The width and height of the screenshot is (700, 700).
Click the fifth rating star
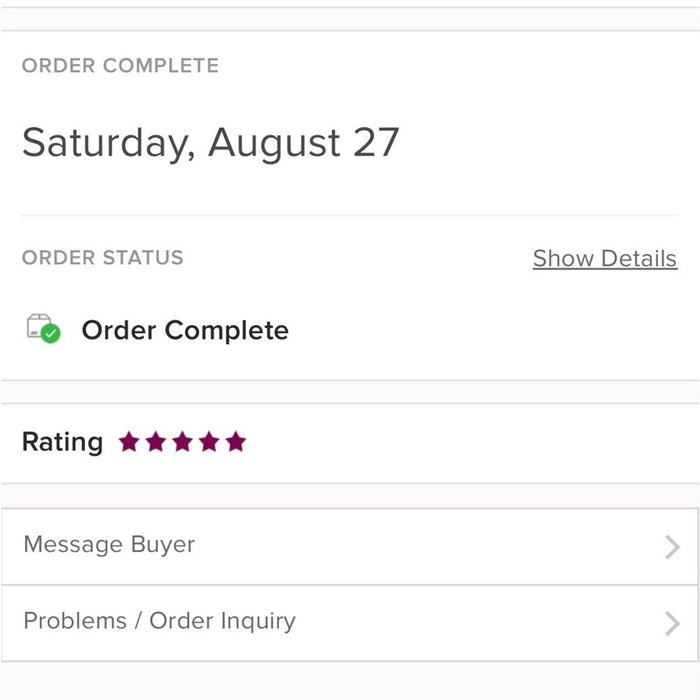pos(236,442)
